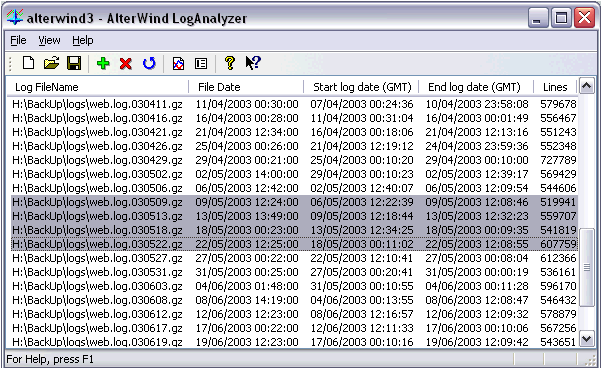This screenshot has height=368, width=602.
Task: Click file date 29/04/2003 00:21:00
Action: coord(247,160)
